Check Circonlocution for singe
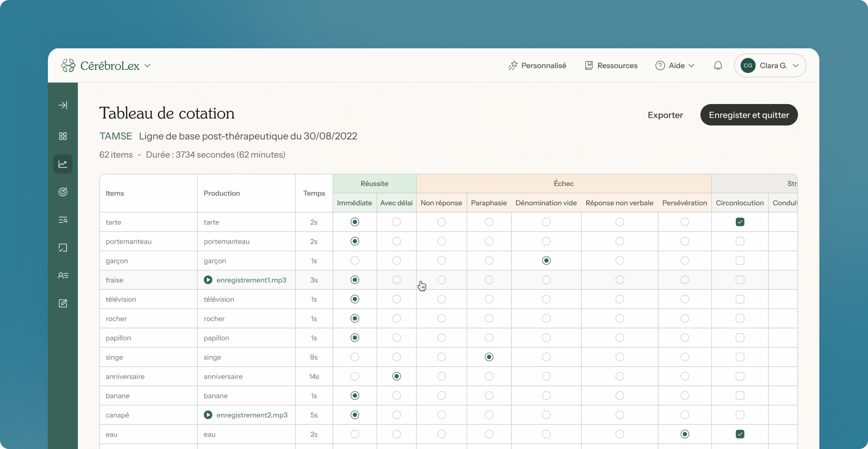Screen dimensions: 868x449 click(740, 357)
